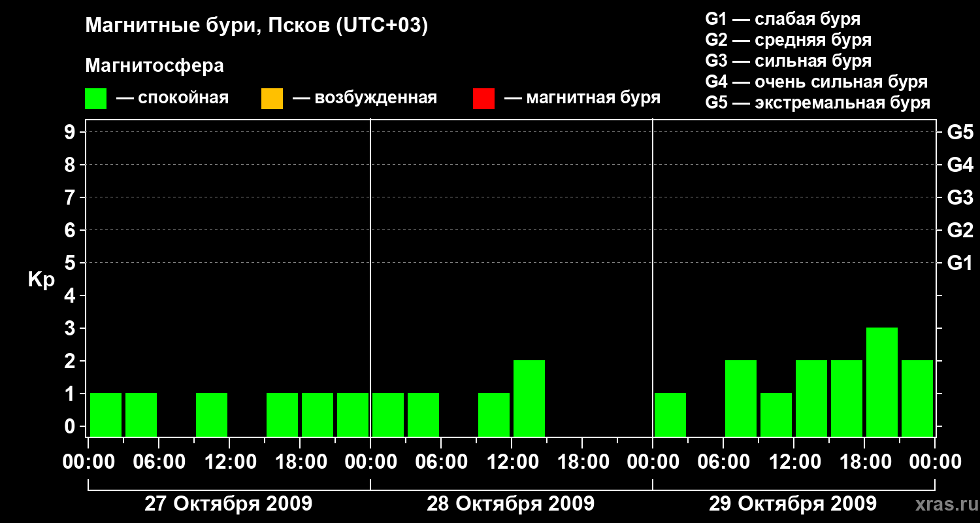Viewport: 980px width, 523px height.
Task: Click the 09:00–12:00 Kp 1 bar on 29 Октября
Action: (x=776, y=414)
